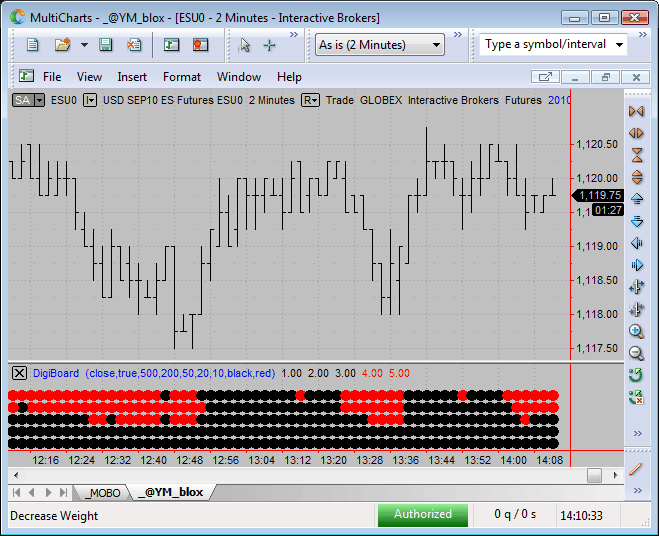Click the Open Workspace folder icon
Image resolution: width=659 pixels, height=536 pixels.
(x=62, y=45)
